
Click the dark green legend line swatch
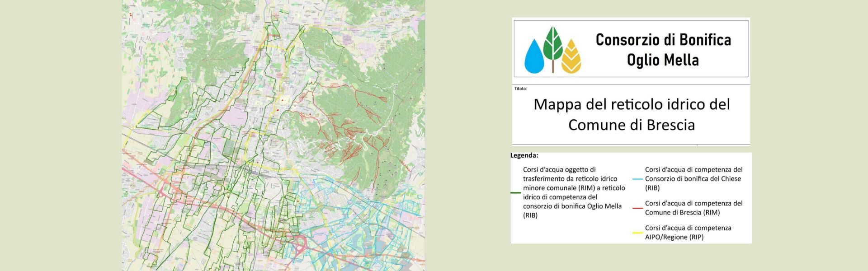[x=515, y=193]
